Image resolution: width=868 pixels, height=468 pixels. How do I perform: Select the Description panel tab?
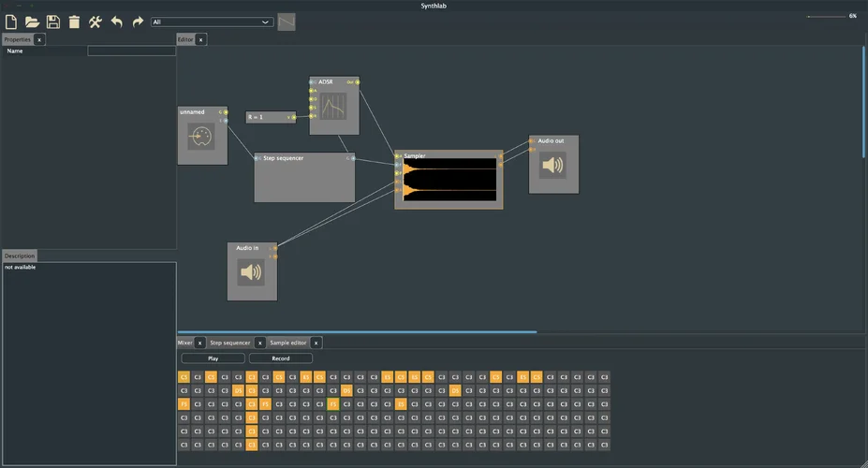pyautogui.click(x=20, y=256)
